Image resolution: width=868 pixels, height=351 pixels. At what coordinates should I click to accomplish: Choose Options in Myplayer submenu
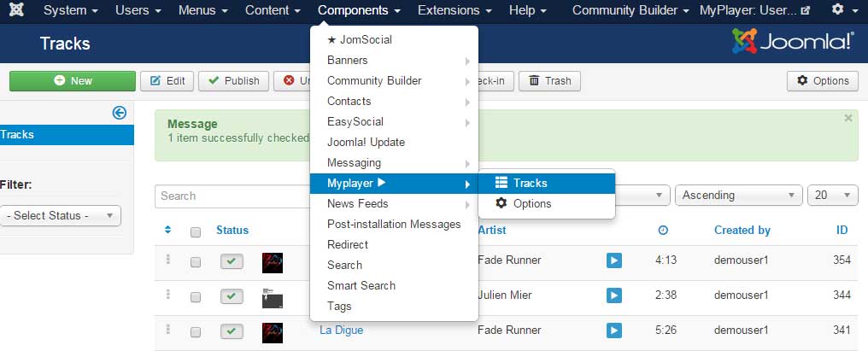pos(547,204)
